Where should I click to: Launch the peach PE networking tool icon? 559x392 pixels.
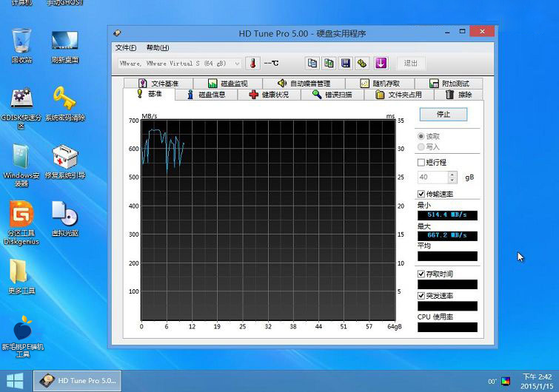22,337
